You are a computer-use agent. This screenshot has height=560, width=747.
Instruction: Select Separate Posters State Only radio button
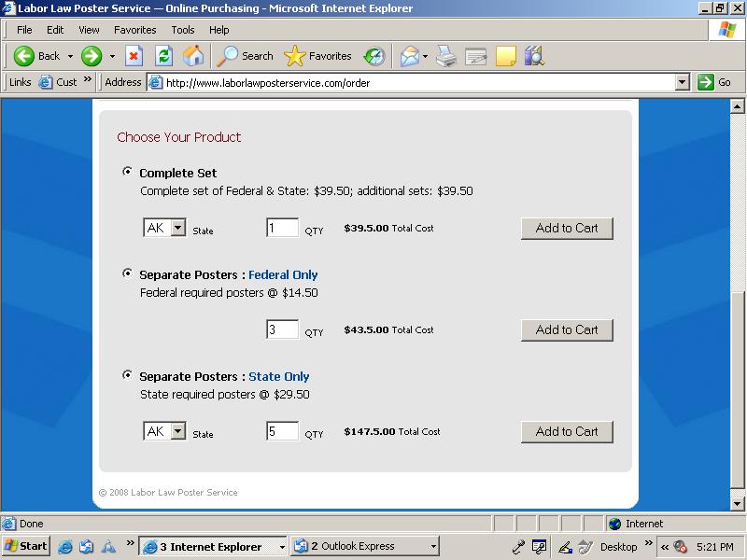point(128,376)
